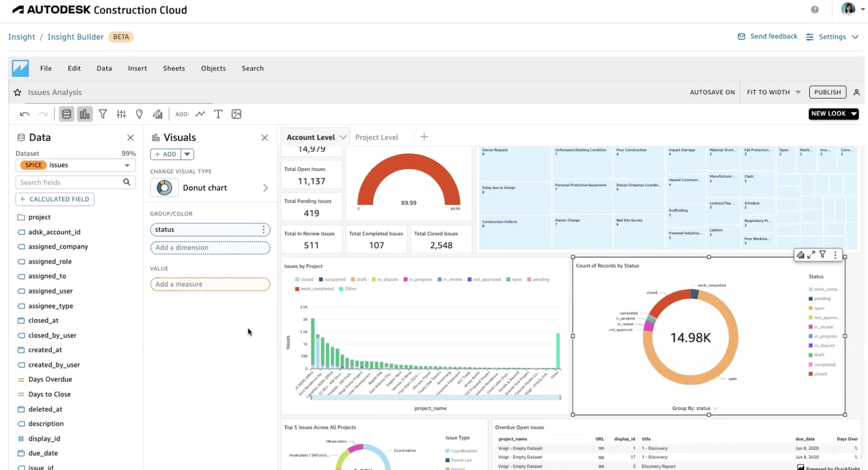
Task: Click filter icon on the donut visual
Action: [x=823, y=254]
